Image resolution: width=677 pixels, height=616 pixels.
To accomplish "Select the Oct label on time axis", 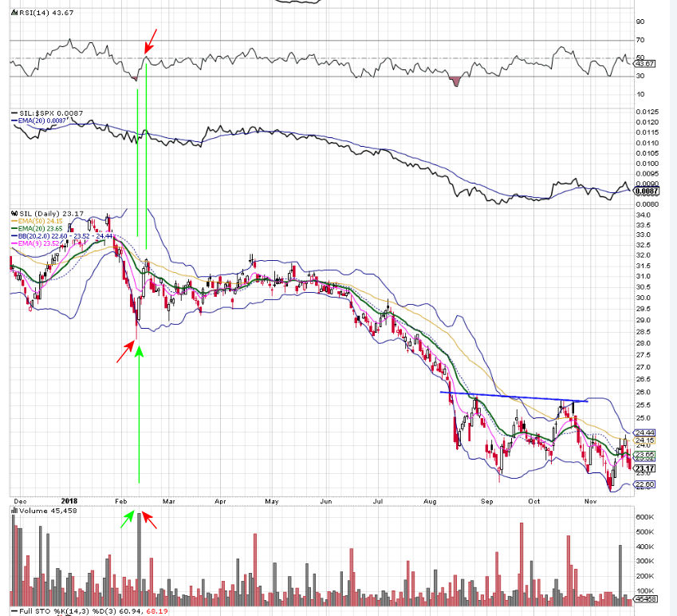I will [534, 501].
